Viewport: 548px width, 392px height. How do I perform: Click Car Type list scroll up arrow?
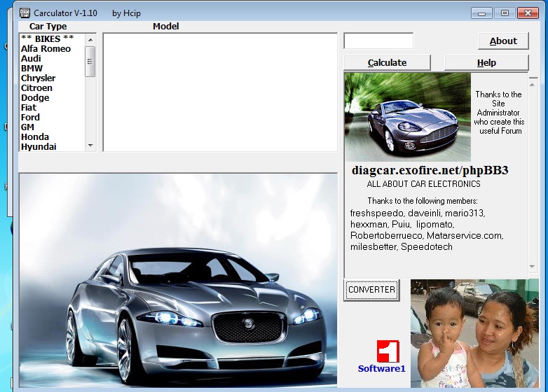[x=90, y=40]
